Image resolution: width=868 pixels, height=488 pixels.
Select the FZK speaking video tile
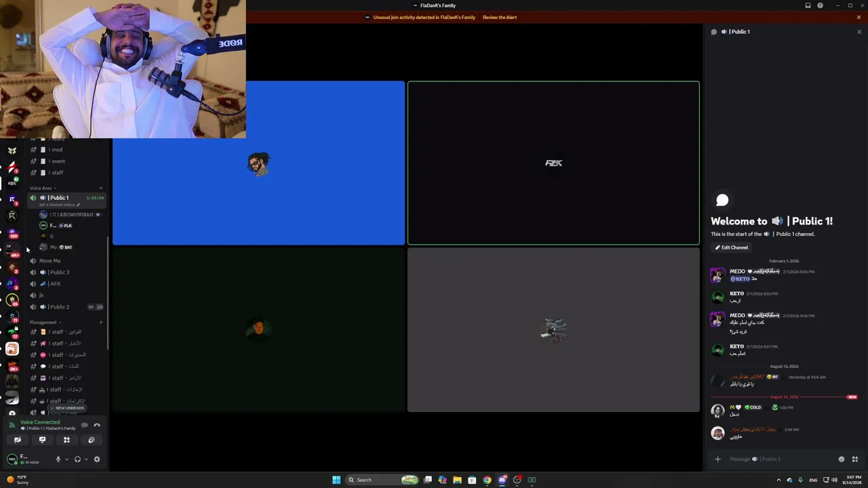pyautogui.click(x=553, y=163)
